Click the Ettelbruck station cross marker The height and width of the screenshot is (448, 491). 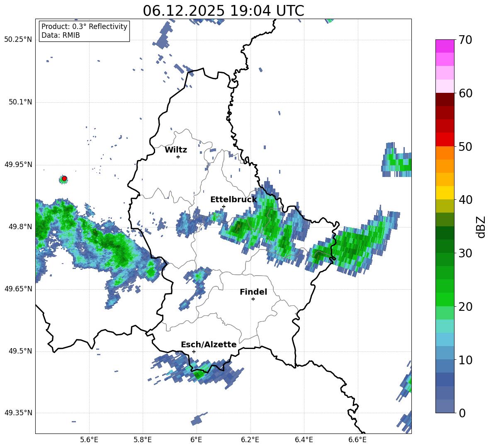click(x=224, y=206)
